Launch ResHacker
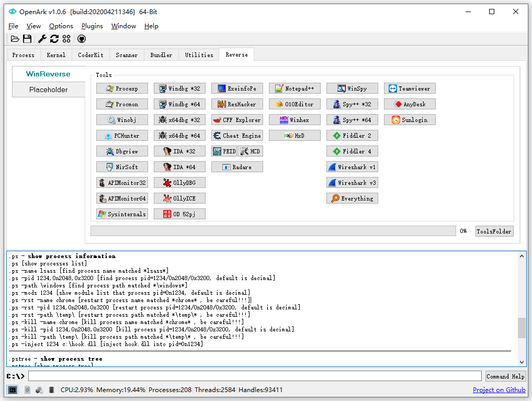 pyautogui.click(x=237, y=104)
